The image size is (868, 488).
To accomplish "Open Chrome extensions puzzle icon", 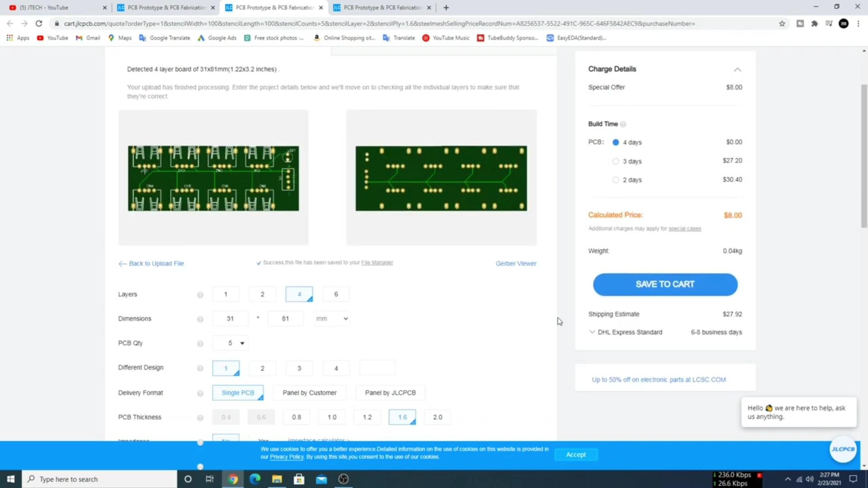I will (814, 23).
